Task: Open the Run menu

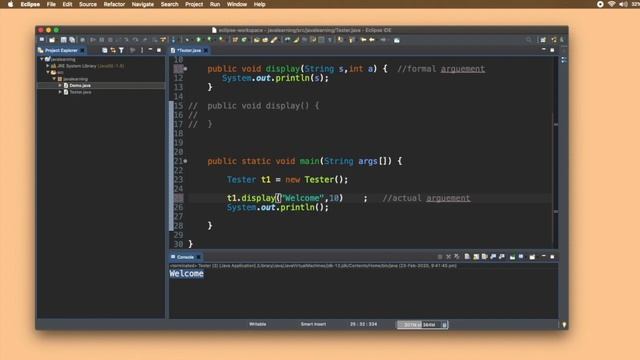Action: 215,4
